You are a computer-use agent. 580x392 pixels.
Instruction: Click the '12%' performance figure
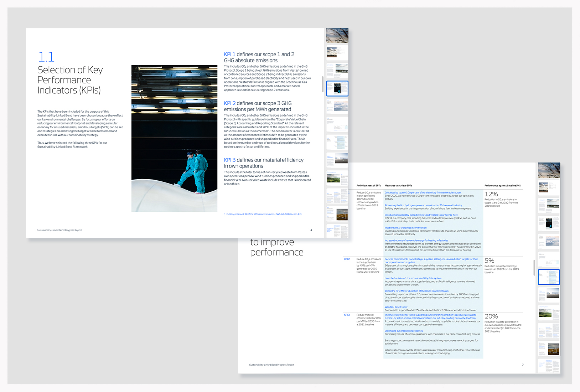[x=491, y=194]
